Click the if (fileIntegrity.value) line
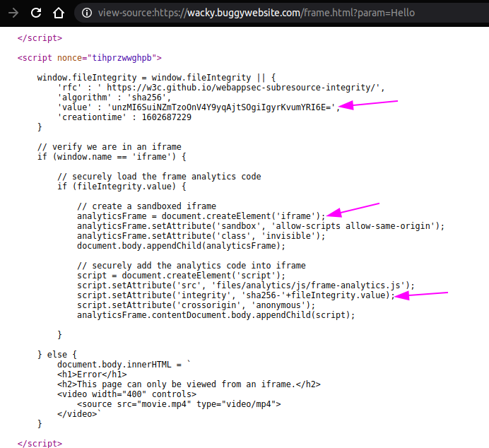This screenshot has width=489, height=448. click(122, 187)
